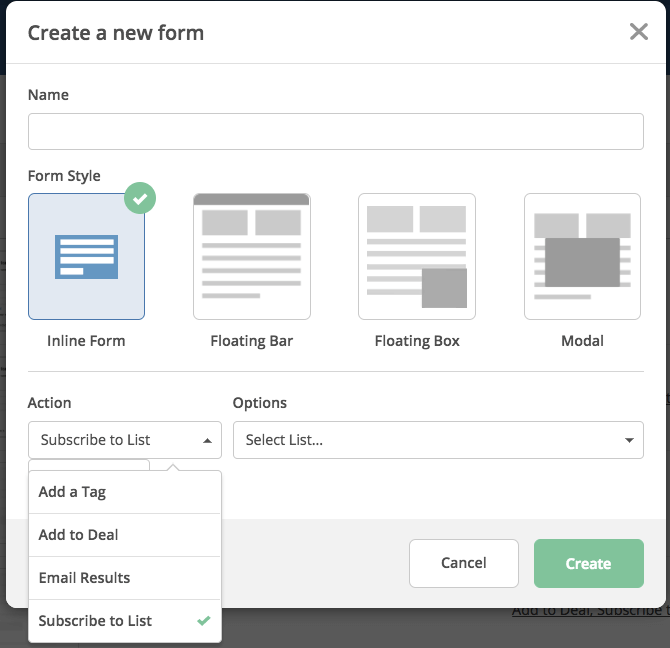This screenshot has height=648, width=670.
Task: Click the green Create button
Action: click(x=588, y=563)
